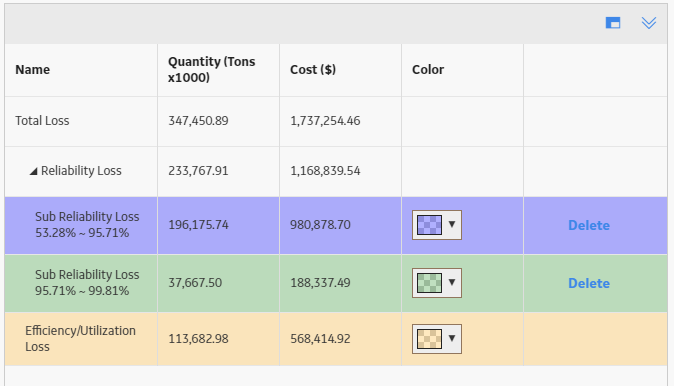Click quantity value 196,175.74
This screenshot has width=674, height=386.
(198, 225)
